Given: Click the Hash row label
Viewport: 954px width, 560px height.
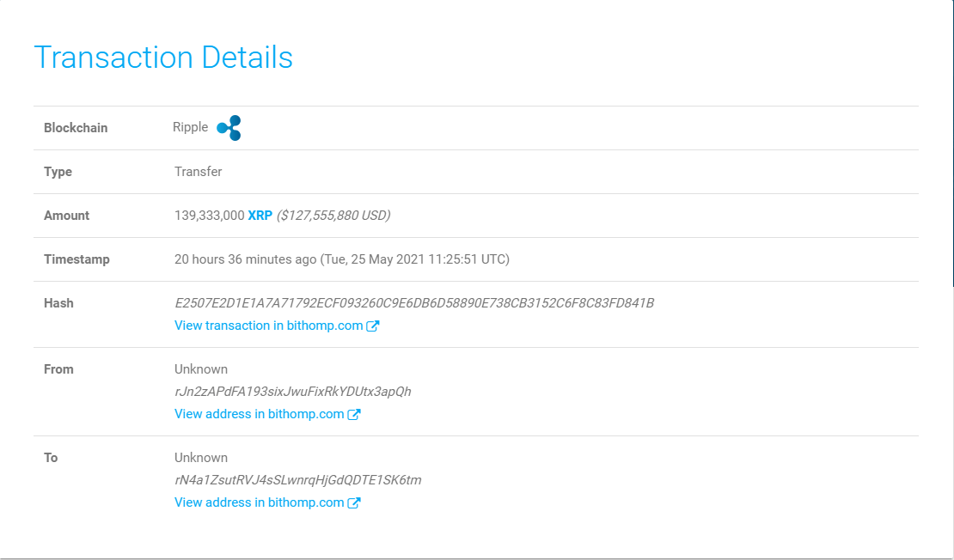Looking at the screenshot, I should 58,302.
